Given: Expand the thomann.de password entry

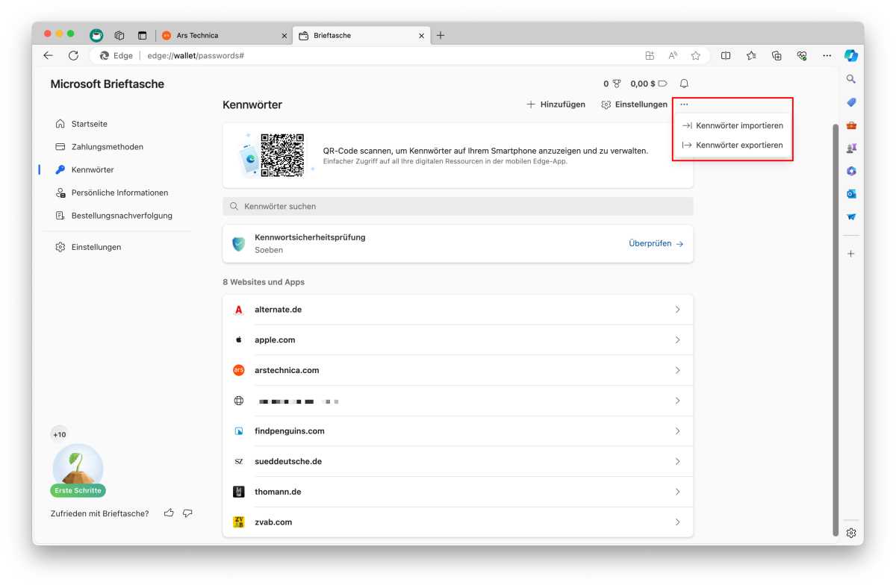Looking at the screenshot, I should 458,492.
